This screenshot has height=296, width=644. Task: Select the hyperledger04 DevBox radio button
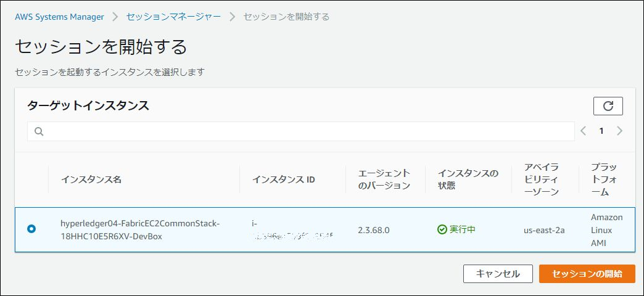coord(31,229)
